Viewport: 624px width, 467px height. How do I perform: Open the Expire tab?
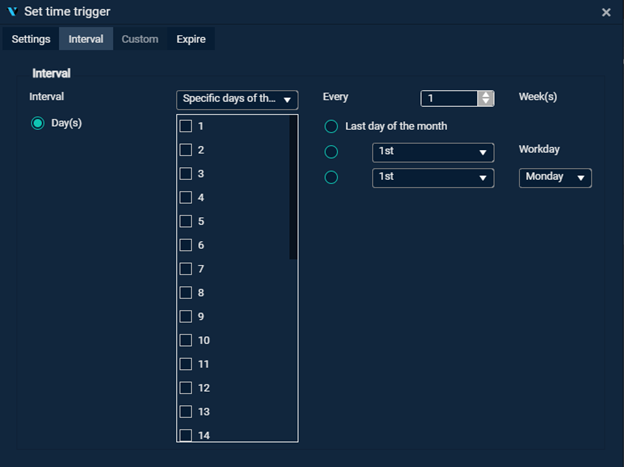[x=193, y=39]
